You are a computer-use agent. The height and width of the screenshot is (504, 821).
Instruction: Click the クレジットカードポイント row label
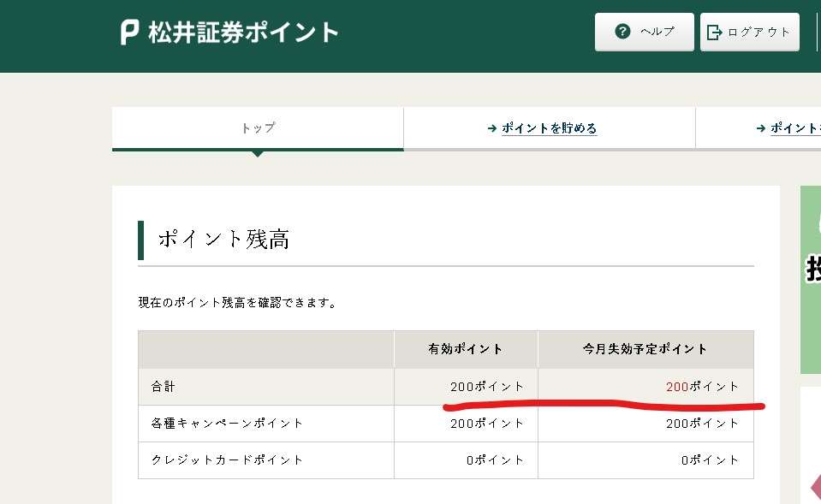pos(227,460)
